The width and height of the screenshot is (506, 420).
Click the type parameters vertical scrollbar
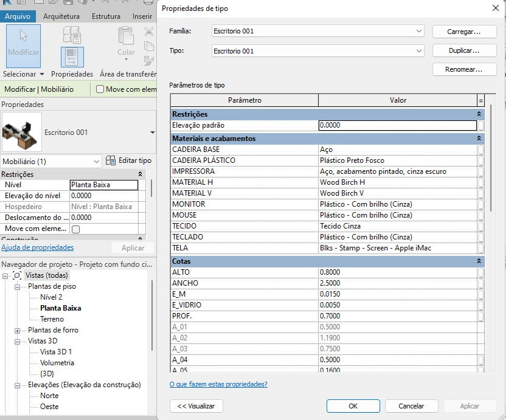tap(491, 158)
